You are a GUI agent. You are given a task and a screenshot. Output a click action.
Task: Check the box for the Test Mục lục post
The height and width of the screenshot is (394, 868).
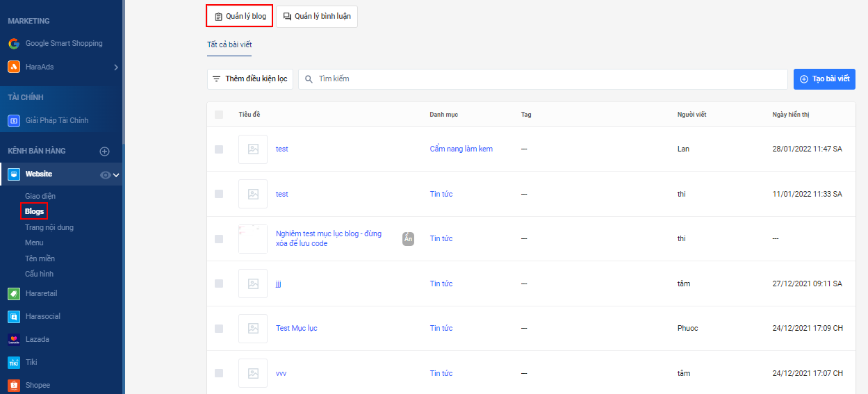[219, 328]
